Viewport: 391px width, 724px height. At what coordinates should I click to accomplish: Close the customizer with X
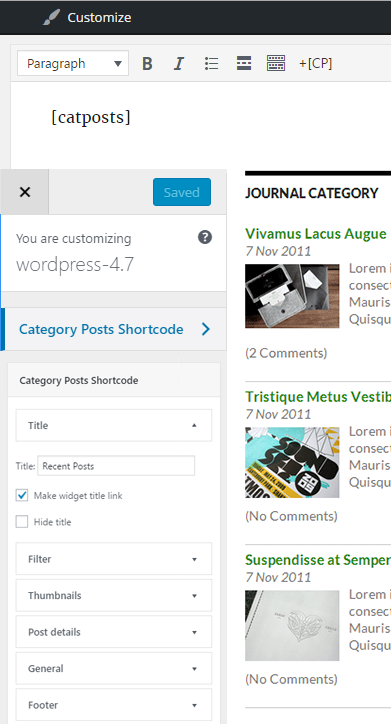coord(25,192)
